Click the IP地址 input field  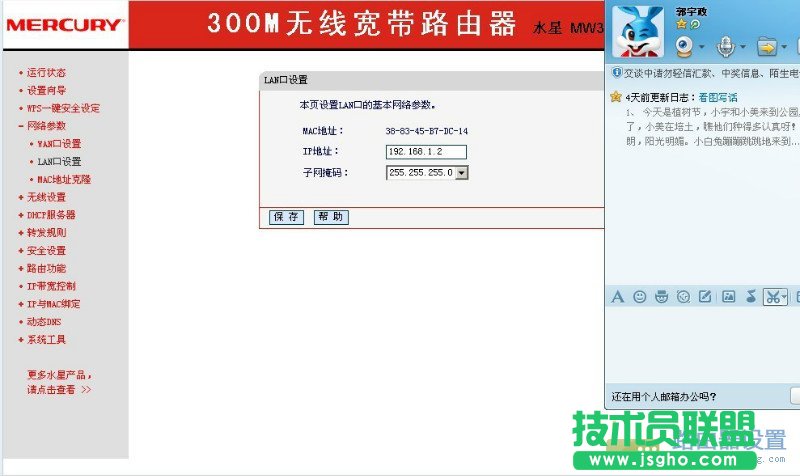click(426, 152)
